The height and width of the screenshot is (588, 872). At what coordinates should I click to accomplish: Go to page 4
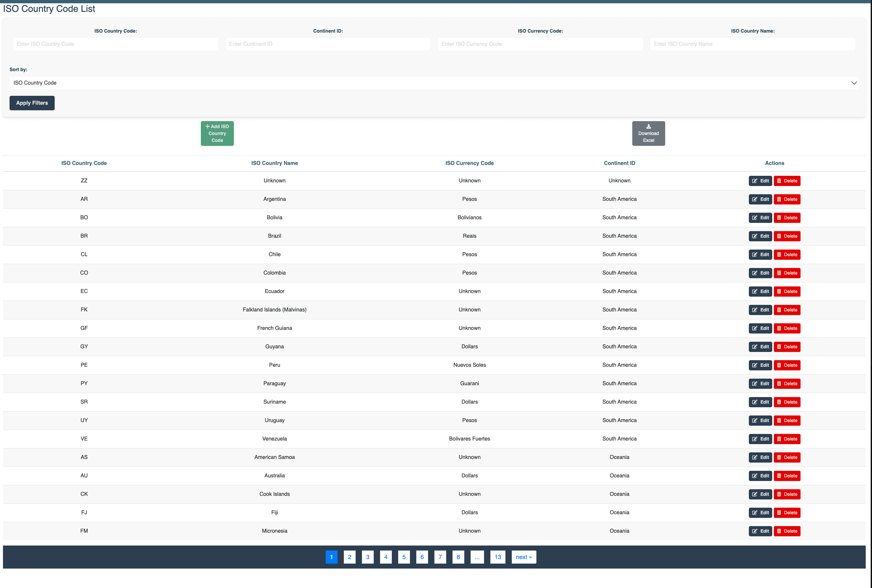386,557
